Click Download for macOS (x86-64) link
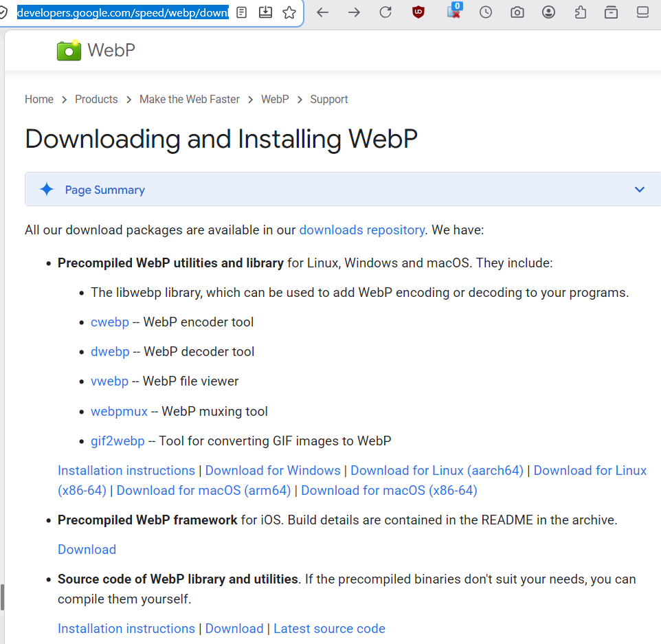The height and width of the screenshot is (644, 661). [389, 491]
